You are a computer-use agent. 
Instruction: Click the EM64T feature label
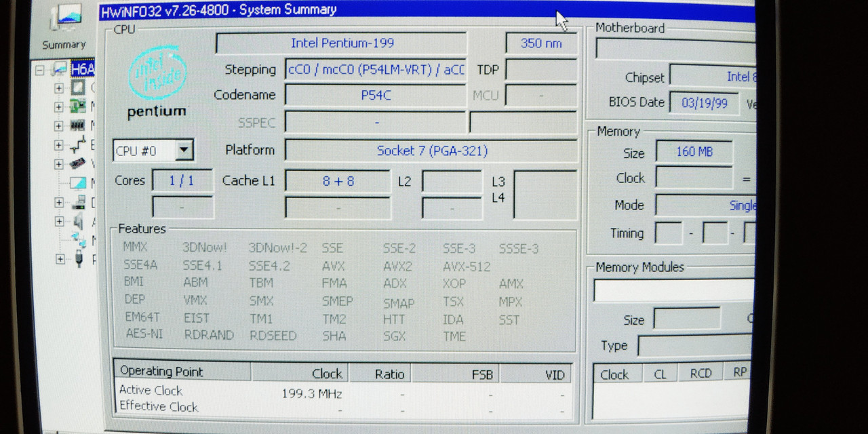tap(142, 317)
